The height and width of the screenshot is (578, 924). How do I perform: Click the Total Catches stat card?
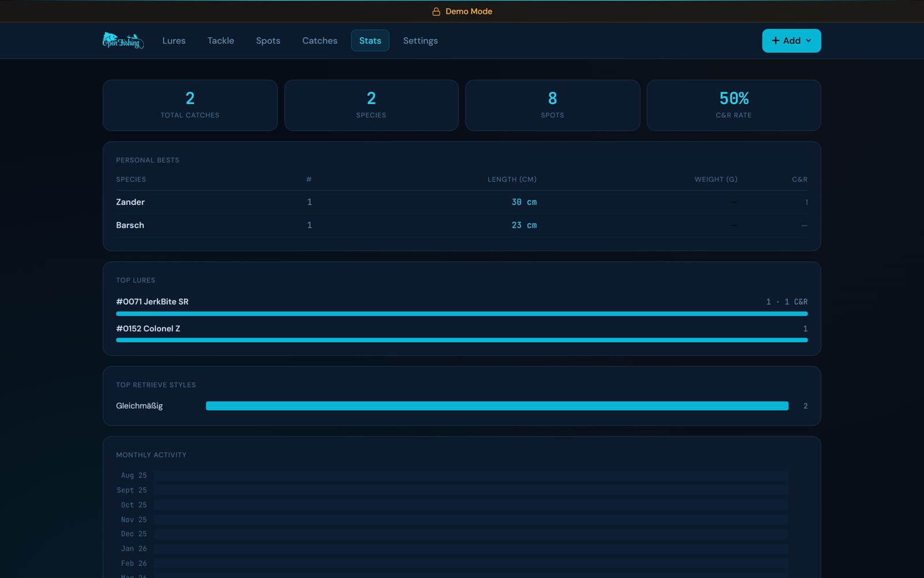[190, 105]
